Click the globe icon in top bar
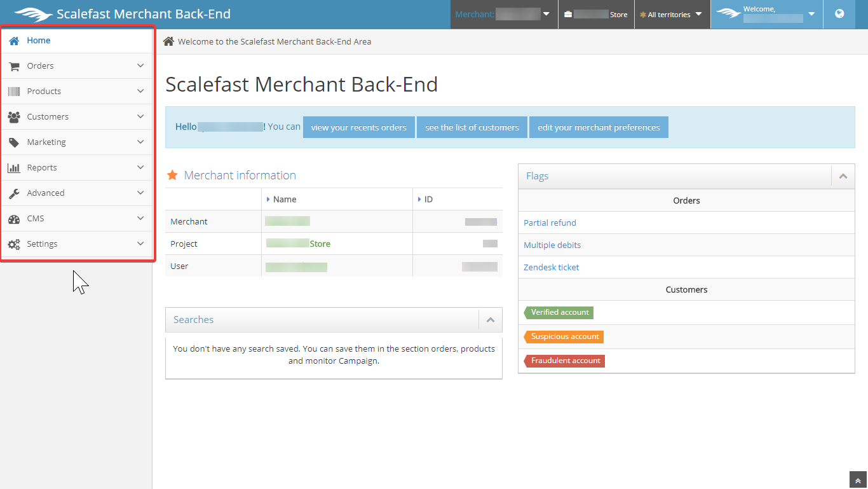The height and width of the screenshot is (489, 868). click(x=839, y=14)
